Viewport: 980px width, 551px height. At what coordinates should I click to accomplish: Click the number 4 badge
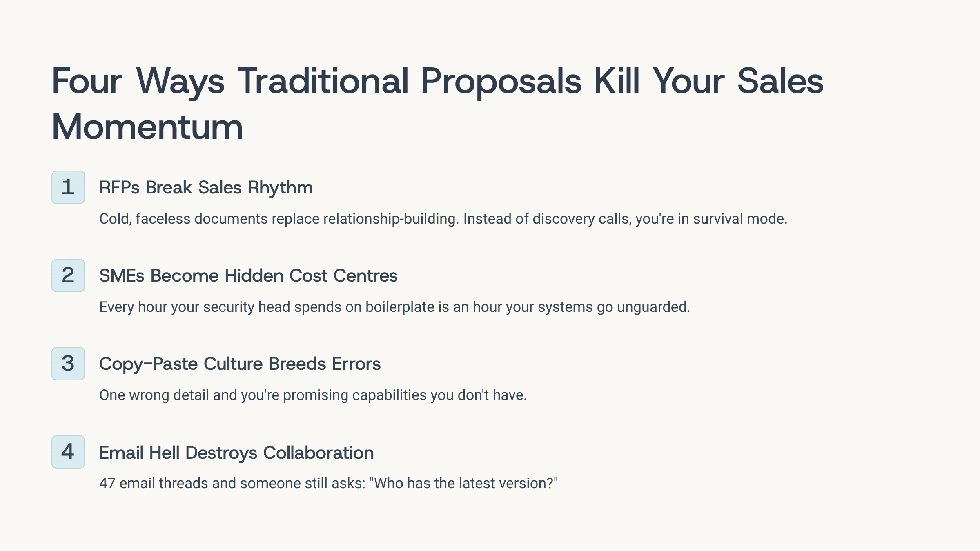pyautogui.click(x=68, y=452)
